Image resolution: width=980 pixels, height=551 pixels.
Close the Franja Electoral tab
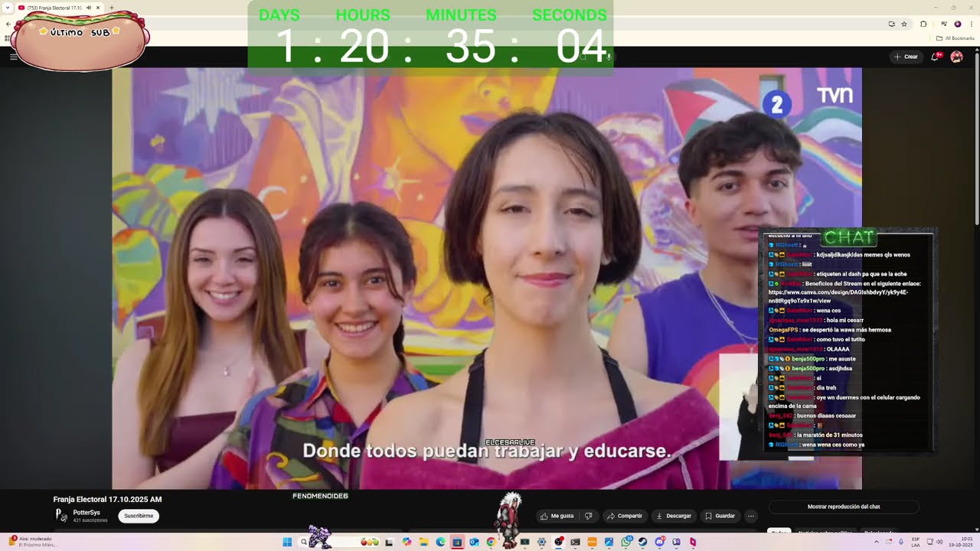click(98, 8)
